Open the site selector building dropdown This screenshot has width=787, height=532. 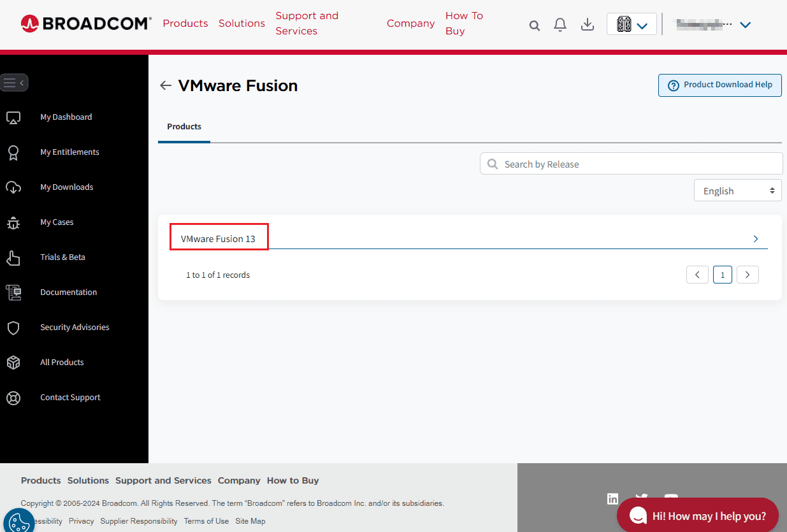(x=632, y=24)
